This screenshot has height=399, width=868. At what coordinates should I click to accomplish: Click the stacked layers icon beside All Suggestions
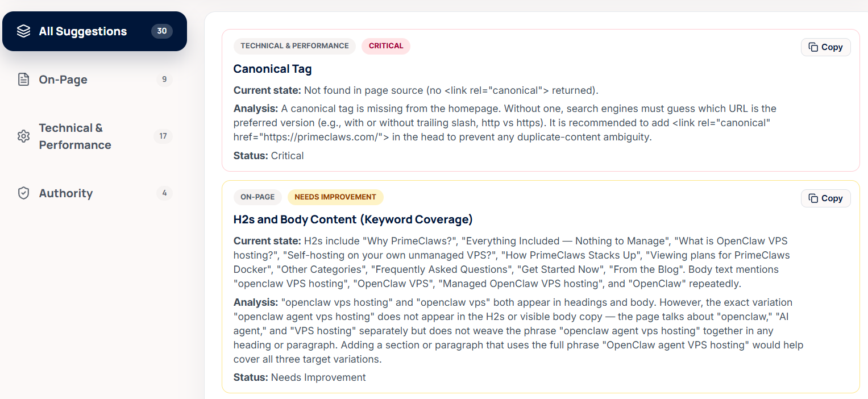[23, 31]
